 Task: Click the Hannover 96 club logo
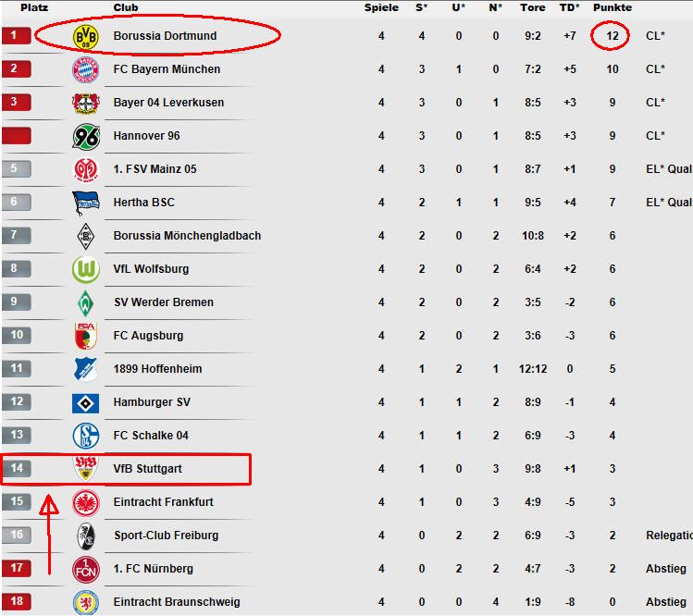point(85,136)
